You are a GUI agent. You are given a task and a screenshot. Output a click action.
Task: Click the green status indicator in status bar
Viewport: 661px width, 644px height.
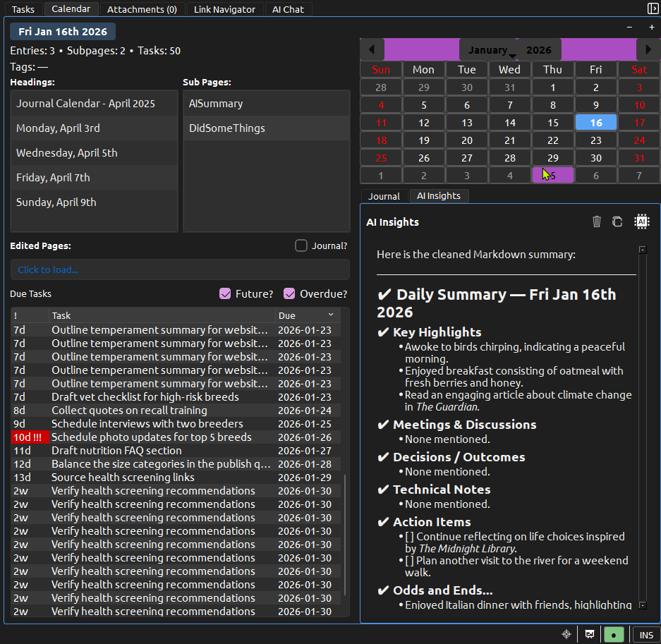(x=614, y=634)
